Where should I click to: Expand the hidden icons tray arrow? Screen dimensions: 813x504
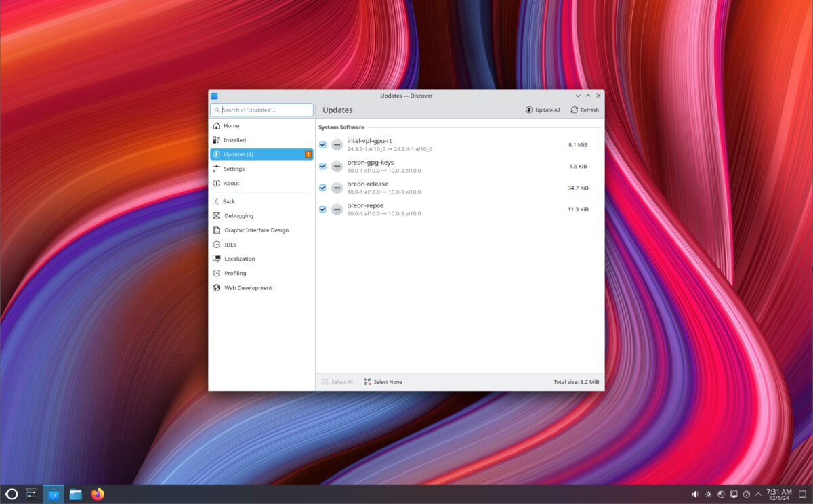(757, 494)
